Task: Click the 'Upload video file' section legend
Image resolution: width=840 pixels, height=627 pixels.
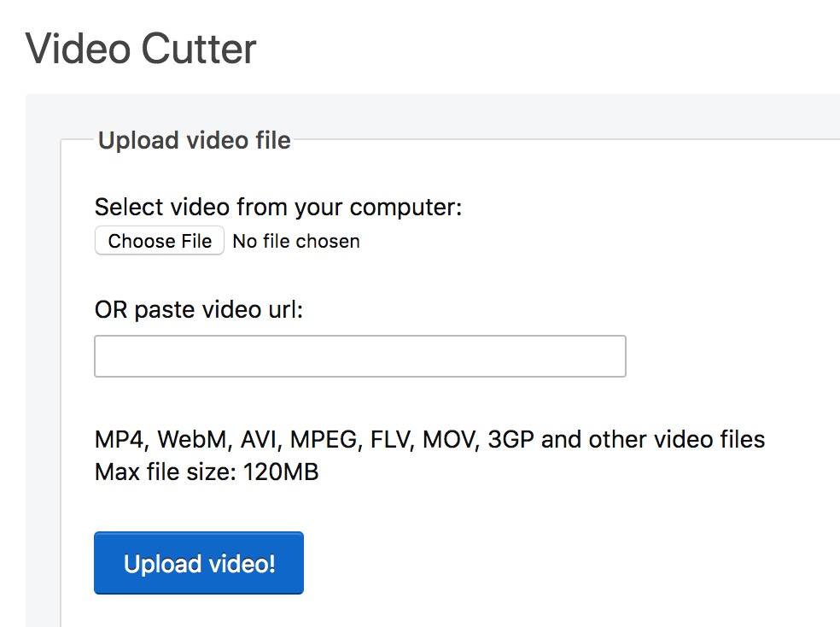Action: (x=195, y=140)
